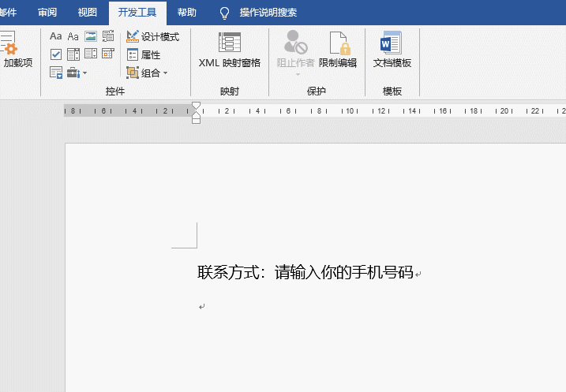Toggle 设计模式 design mode
Screen dimensions: 566x392
(x=152, y=36)
